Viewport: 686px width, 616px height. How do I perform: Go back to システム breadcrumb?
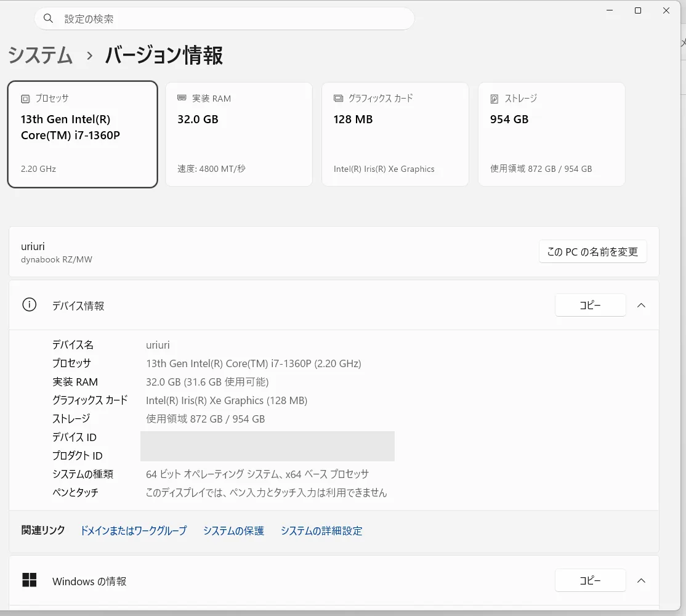[x=40, y=55]
